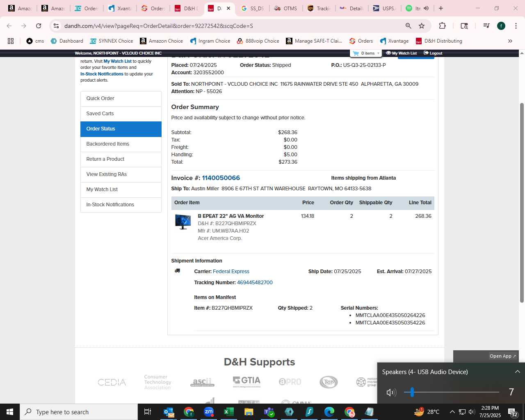Select Quick Order in sidebar

(x=121, y=98)
